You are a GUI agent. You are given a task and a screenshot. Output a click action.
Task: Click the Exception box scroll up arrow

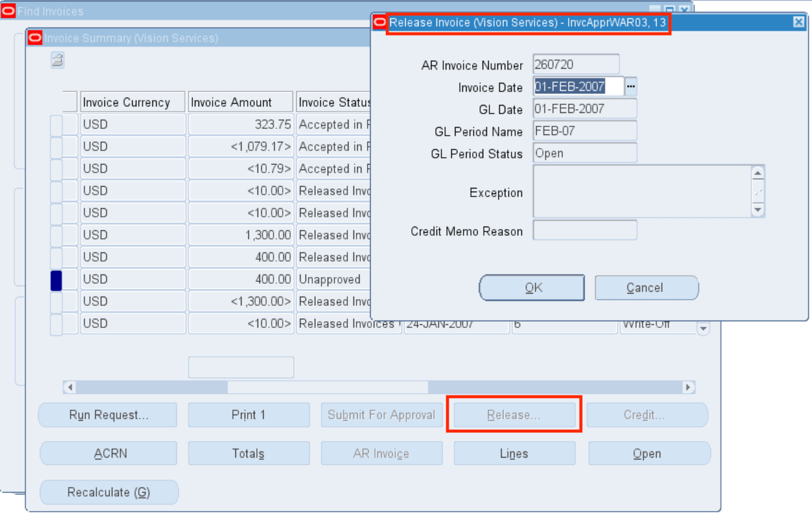(758, 173)
